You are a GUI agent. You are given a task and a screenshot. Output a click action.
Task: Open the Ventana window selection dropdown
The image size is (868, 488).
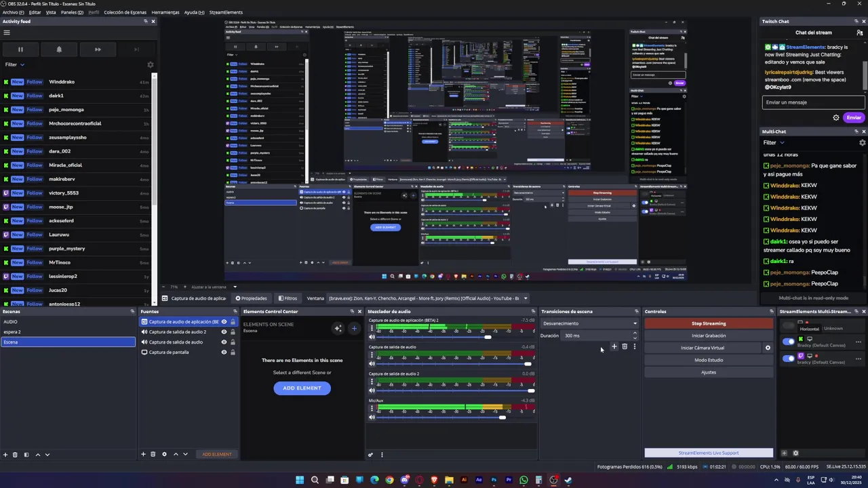[428, 298]
